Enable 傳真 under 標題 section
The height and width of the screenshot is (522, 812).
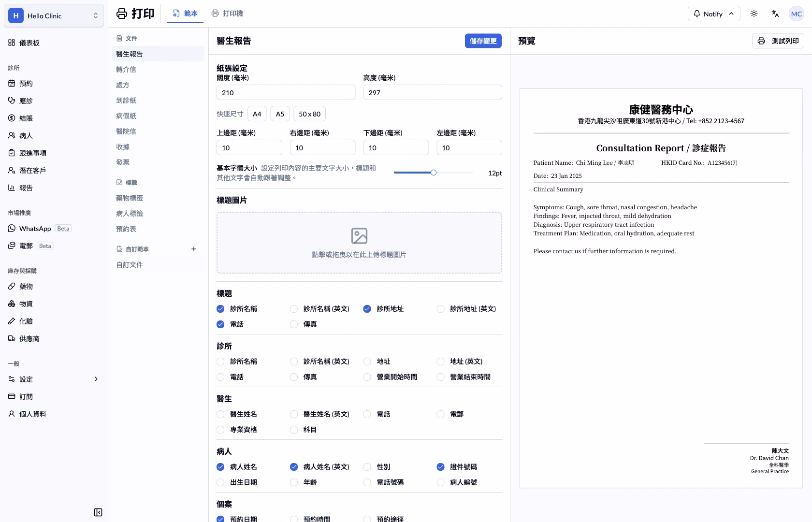[294, 324]
